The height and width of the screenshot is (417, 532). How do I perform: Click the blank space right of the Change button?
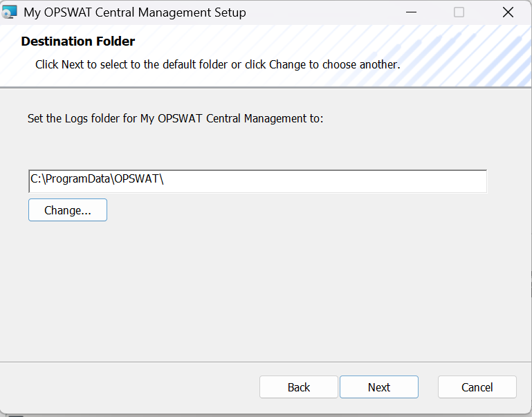coord(291,210)
